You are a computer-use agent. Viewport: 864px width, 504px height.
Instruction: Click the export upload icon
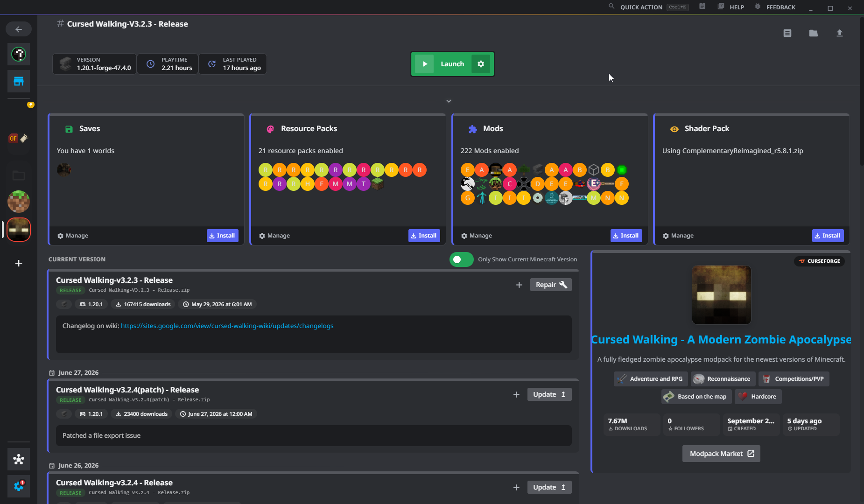click(x=840, y=33)
